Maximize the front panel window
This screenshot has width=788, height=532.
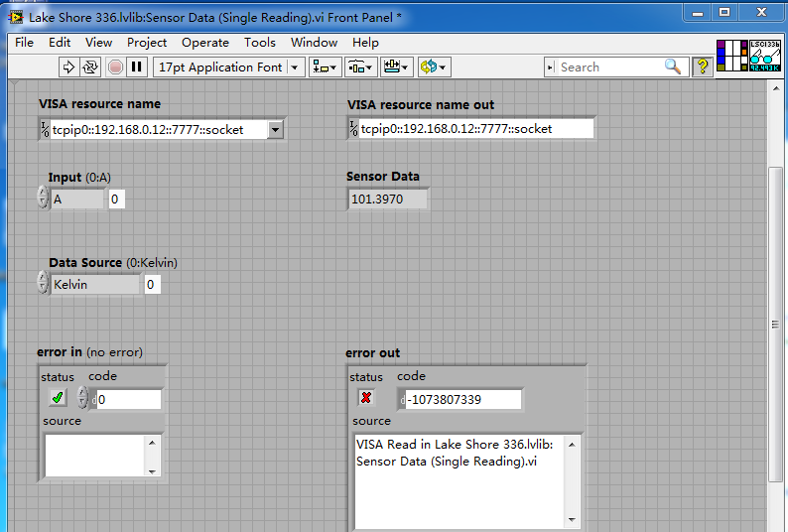click(724, 13)
